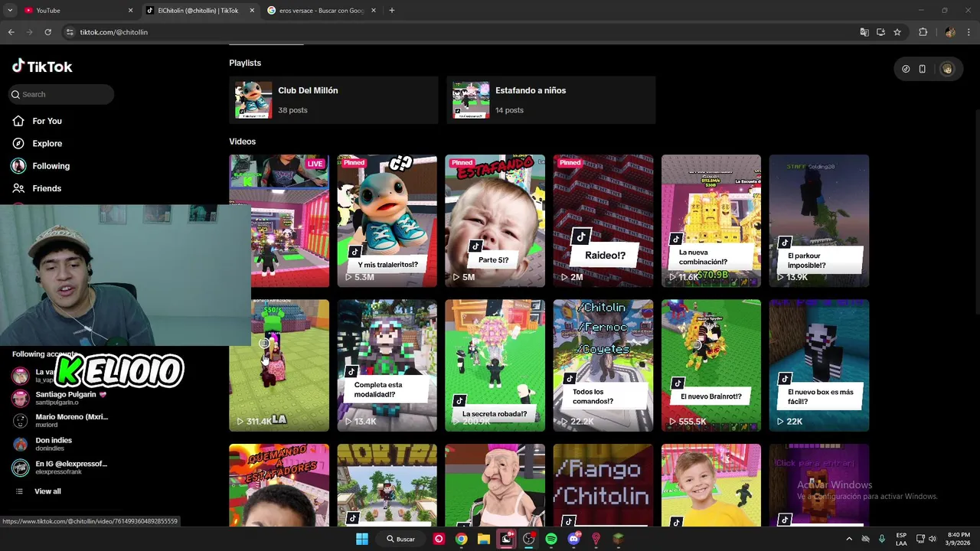Image resolution: width=980 pixels, height=551 pixels.
Task: Focus the TikTok Search field
Action: [x=61, y=94]
